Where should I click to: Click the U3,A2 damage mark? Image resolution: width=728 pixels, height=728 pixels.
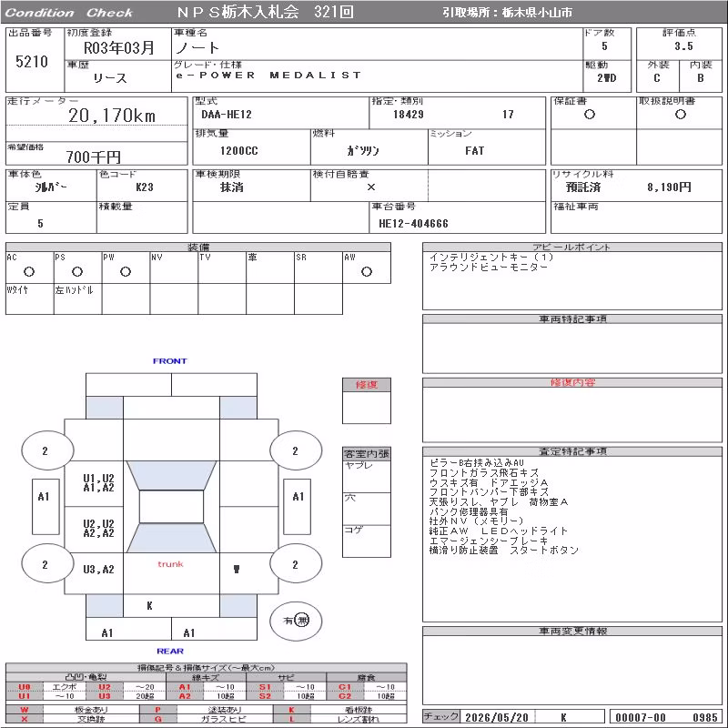(98, 570)
